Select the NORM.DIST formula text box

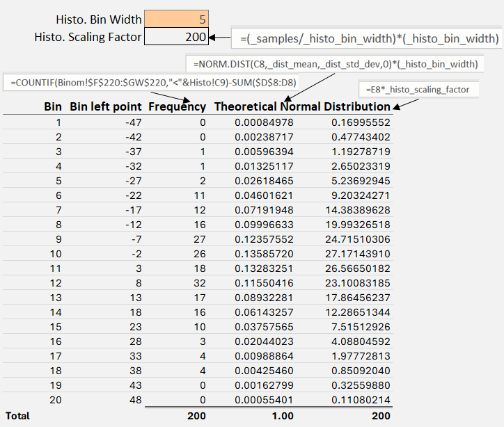coord(333,64)
